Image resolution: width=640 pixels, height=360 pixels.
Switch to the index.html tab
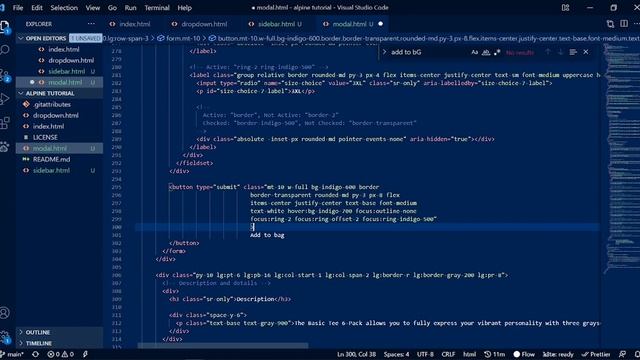134,24
